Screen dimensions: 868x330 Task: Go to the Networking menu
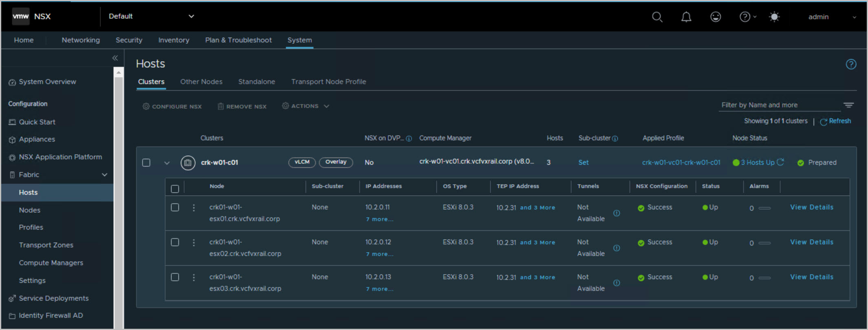81,40
